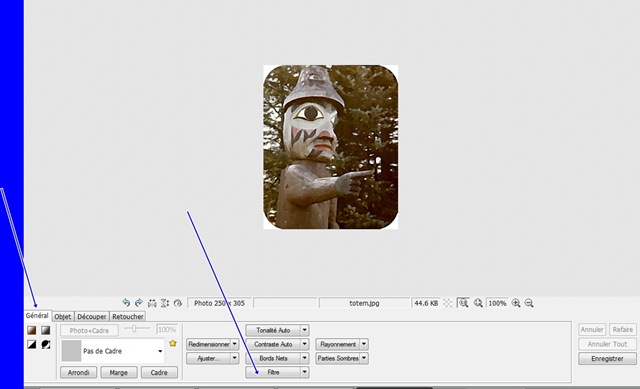Click the Marge button
Screen dimensions: 640x389
[119, 372]
